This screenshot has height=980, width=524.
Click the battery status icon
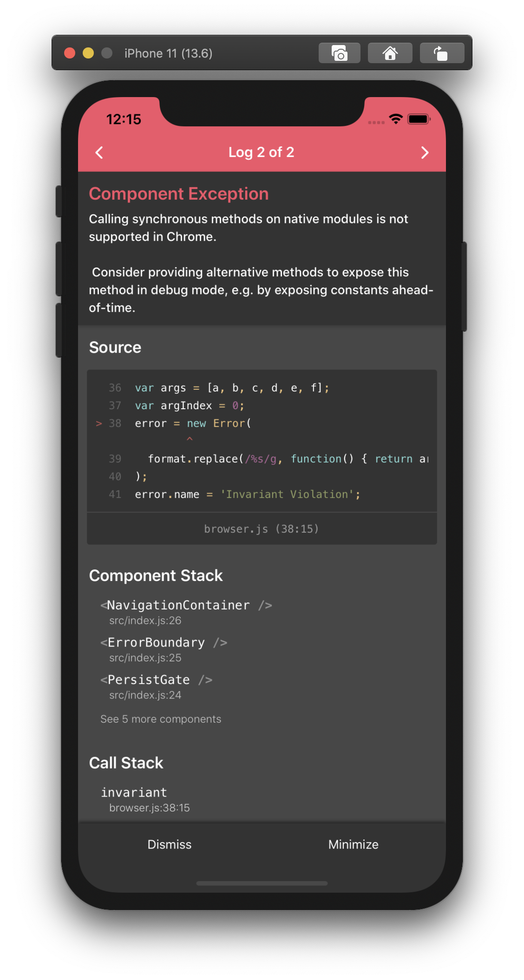tap(419, 119)
